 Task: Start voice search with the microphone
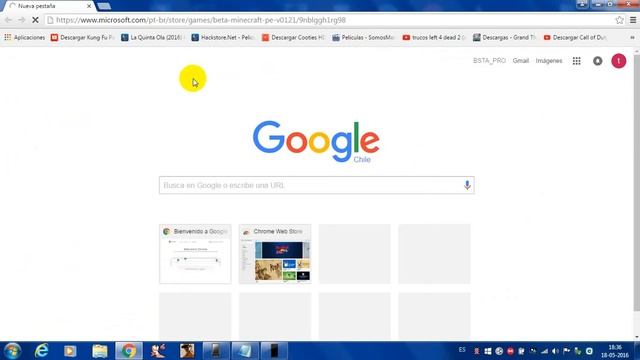[x=467, y=185]
